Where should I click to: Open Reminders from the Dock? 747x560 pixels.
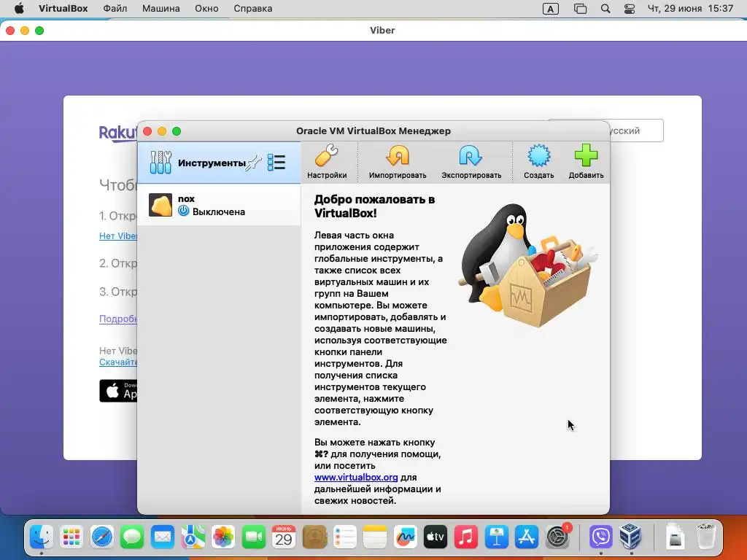tap(344, 537)
